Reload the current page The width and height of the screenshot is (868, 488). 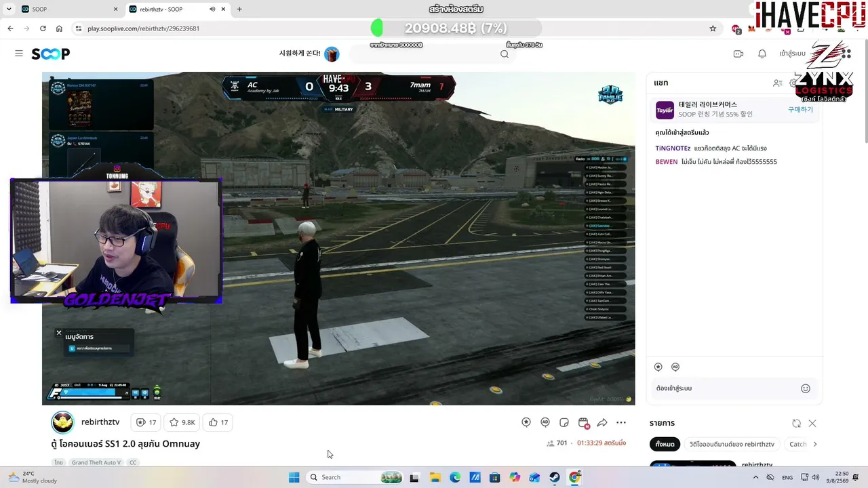43,28
